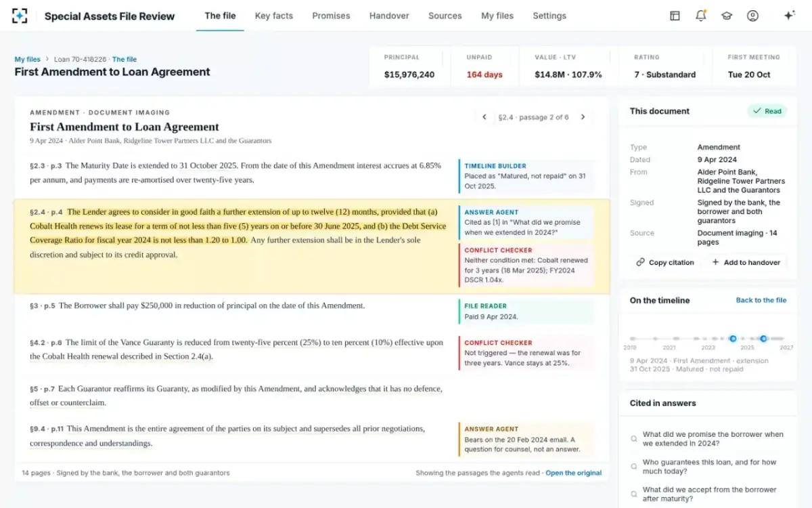The width and height of the screenshot is (812, 508).
Task: Click the Rating 7 Substandard stat
Action: pyautogui.click(x=664, y=66)
